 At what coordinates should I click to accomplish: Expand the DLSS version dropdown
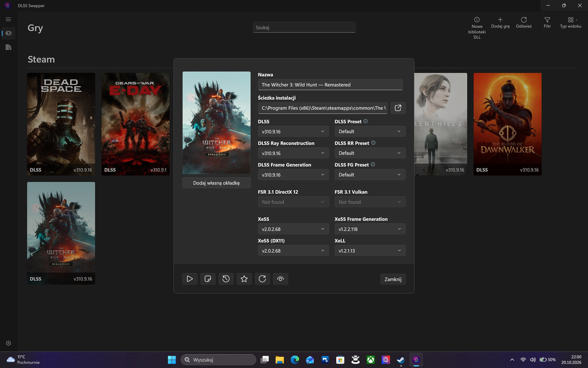(x=294, y=132)
